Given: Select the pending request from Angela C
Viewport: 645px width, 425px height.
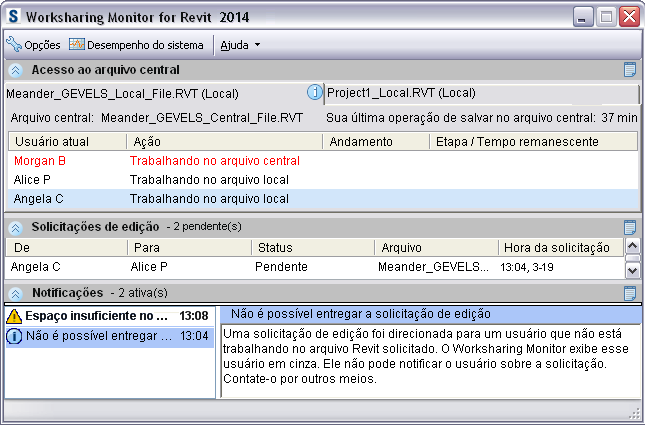Looking at the screenshot, I should (315, 267).
